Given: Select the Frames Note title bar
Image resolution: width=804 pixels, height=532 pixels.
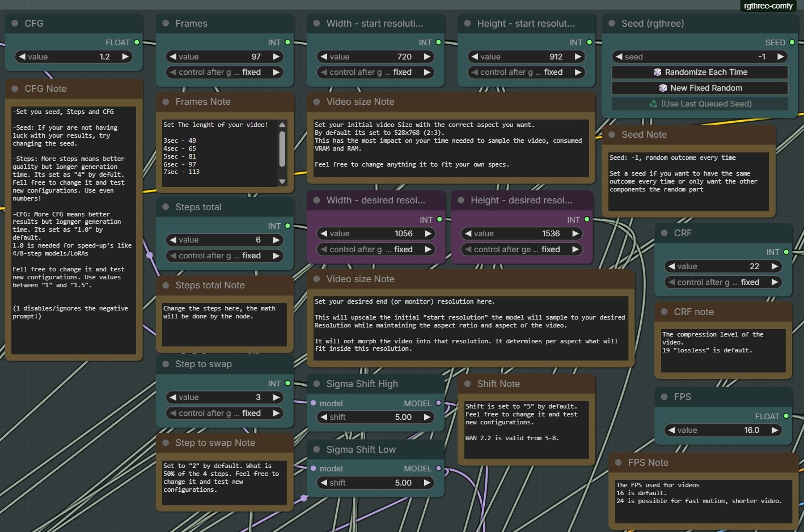Looking at the screenshot, I should [225, 102].
